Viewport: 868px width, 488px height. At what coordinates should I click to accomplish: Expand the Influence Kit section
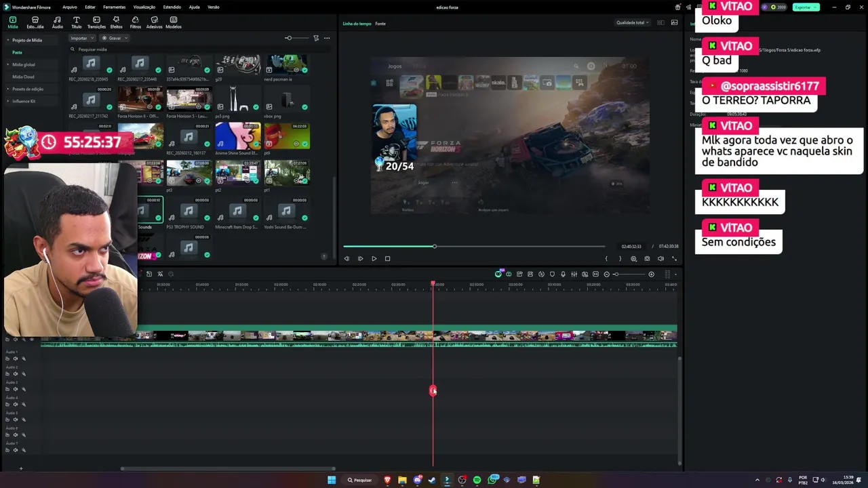pos(8,101)
